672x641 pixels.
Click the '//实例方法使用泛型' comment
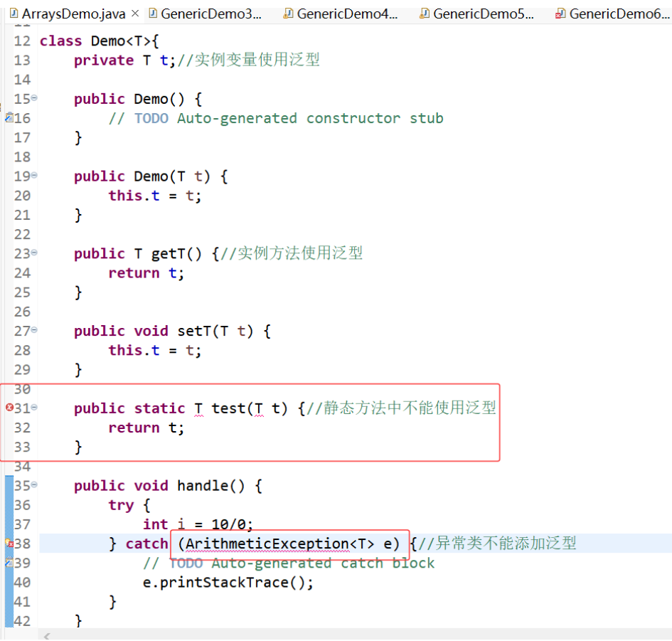click(292, 253)
